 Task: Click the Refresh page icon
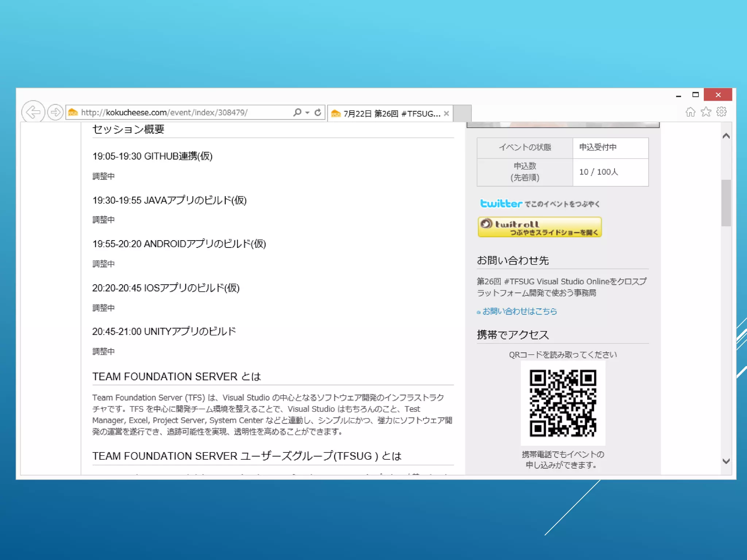[318, 112]
